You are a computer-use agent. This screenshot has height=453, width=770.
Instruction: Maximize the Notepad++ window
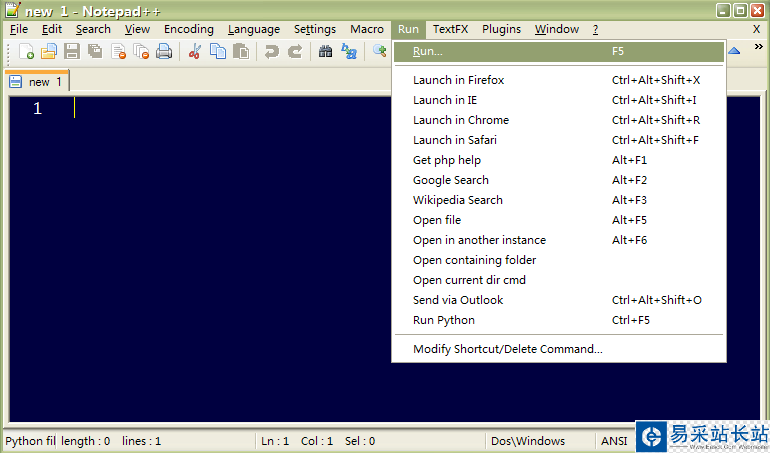click(x=740, y=10)
